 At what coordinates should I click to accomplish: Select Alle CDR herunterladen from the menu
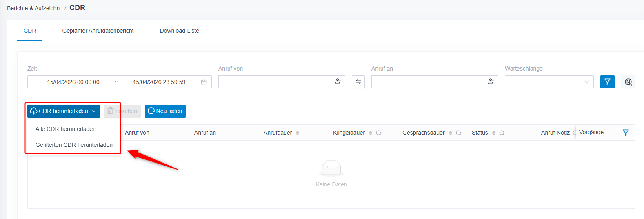(66, 129)
